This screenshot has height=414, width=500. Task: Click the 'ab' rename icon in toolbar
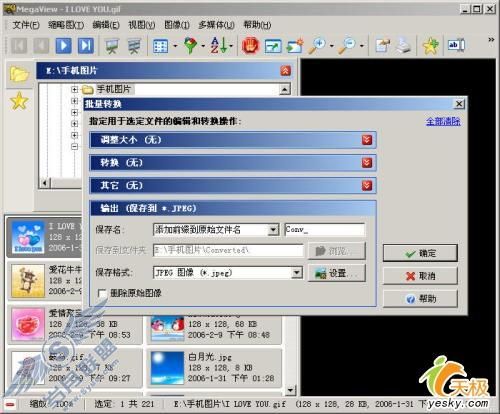click(456, 45)
